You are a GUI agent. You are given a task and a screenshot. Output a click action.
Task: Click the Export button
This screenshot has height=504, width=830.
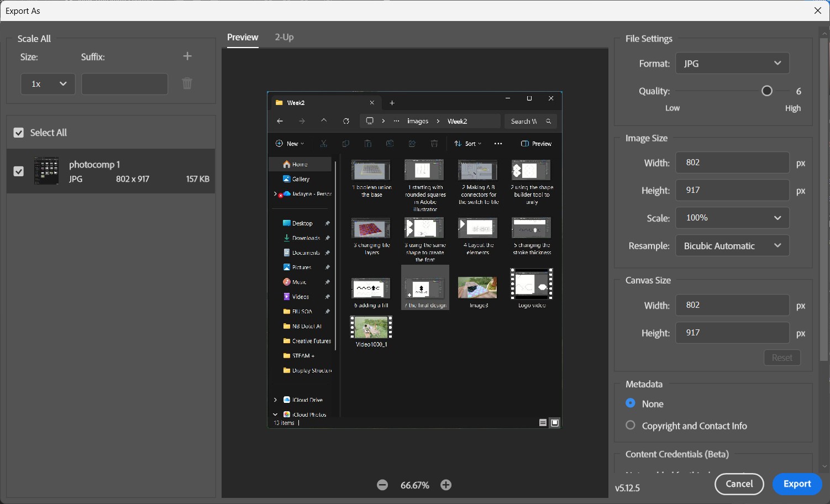[x=797, y=484]
